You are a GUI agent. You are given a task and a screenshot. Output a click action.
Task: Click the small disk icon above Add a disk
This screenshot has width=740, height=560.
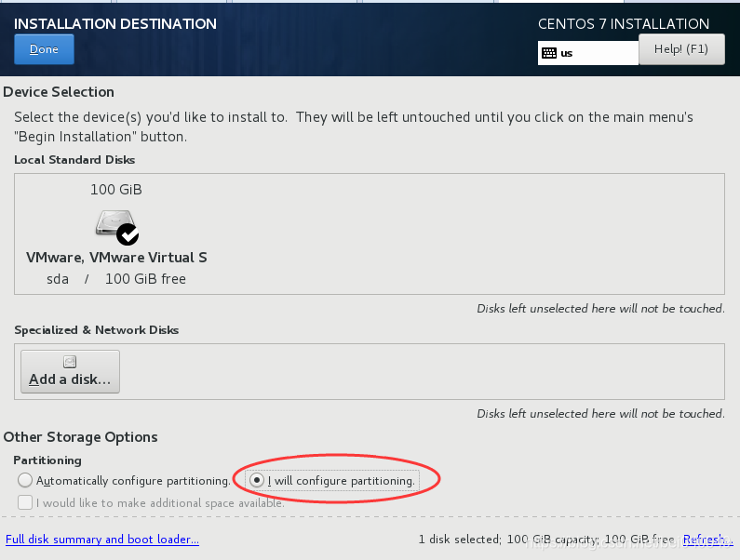coord(70,362)
